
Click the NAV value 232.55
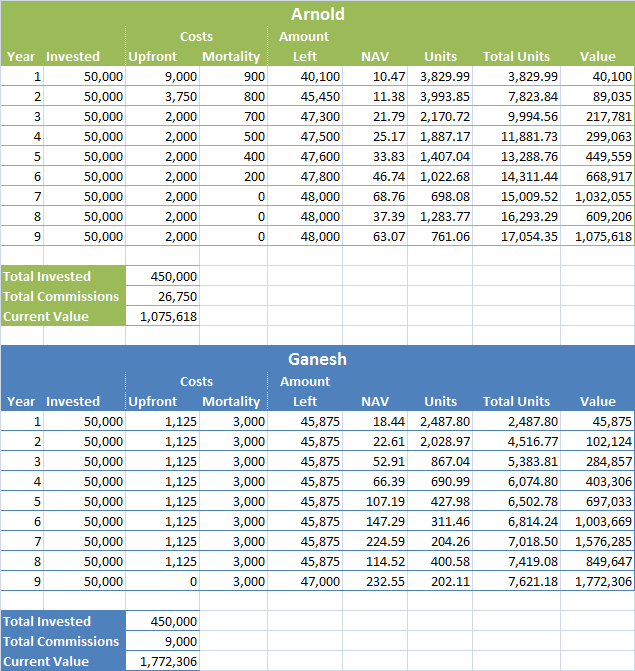pyautogui.click(x=385, y=581)
